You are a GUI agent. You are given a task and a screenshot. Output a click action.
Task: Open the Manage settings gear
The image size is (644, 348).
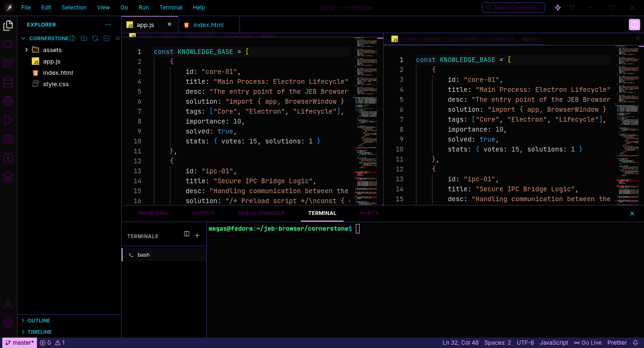point(8,323)
